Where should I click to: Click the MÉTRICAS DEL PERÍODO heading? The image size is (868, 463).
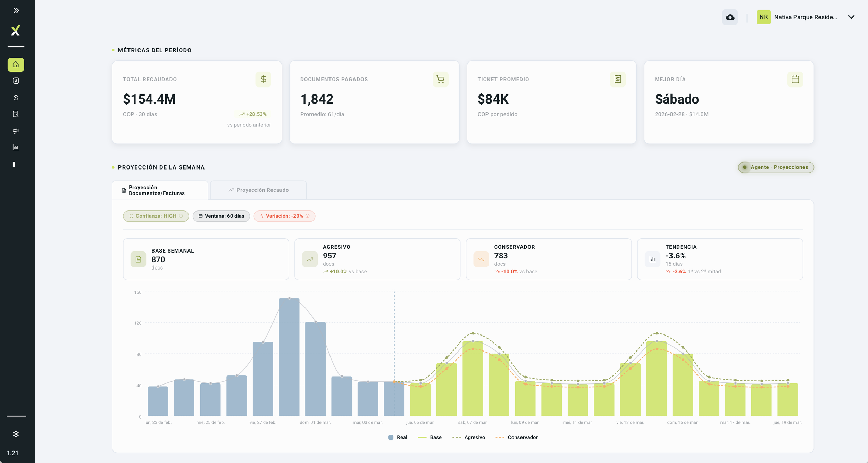click(155, 50)
